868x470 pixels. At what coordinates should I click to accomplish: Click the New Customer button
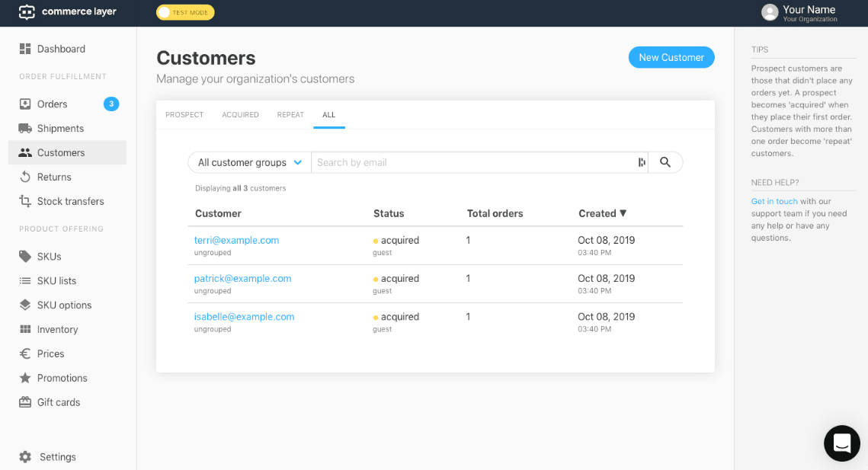(671, 58)
